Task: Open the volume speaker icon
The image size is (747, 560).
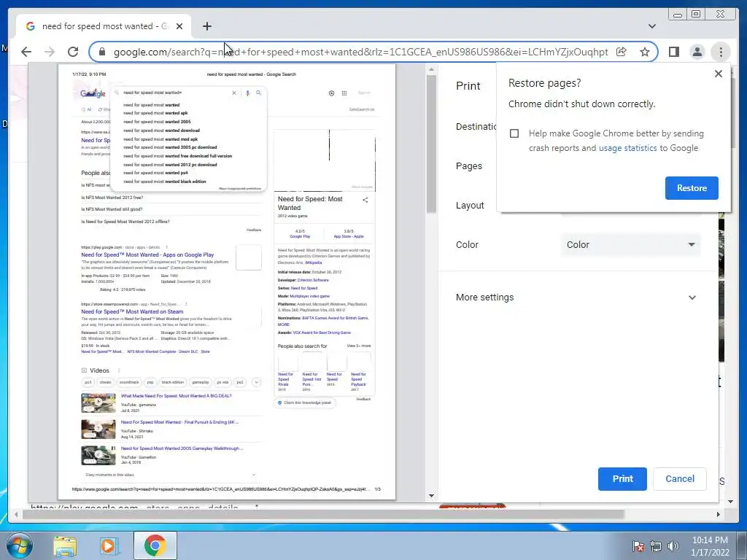Action: 673,546
